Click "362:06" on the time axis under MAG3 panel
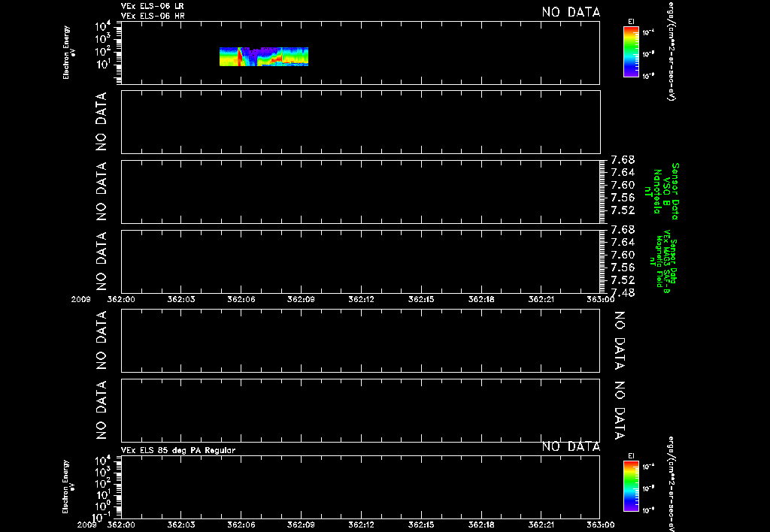 [x=241, y=299]
